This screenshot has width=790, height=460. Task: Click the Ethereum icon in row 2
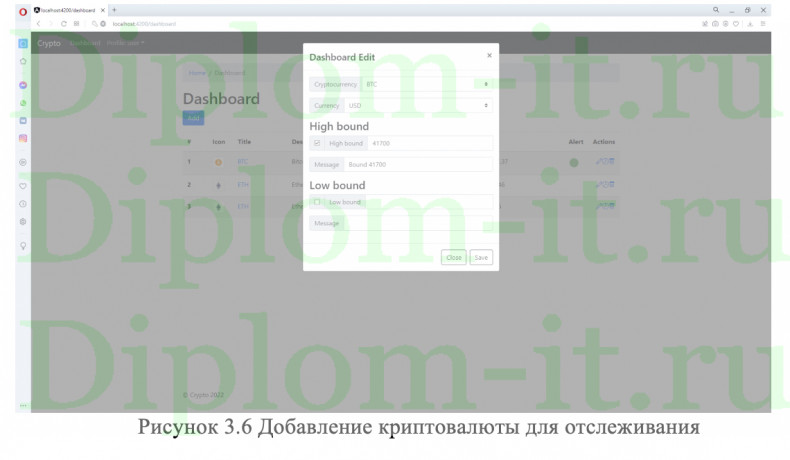[x=218, y=185]
